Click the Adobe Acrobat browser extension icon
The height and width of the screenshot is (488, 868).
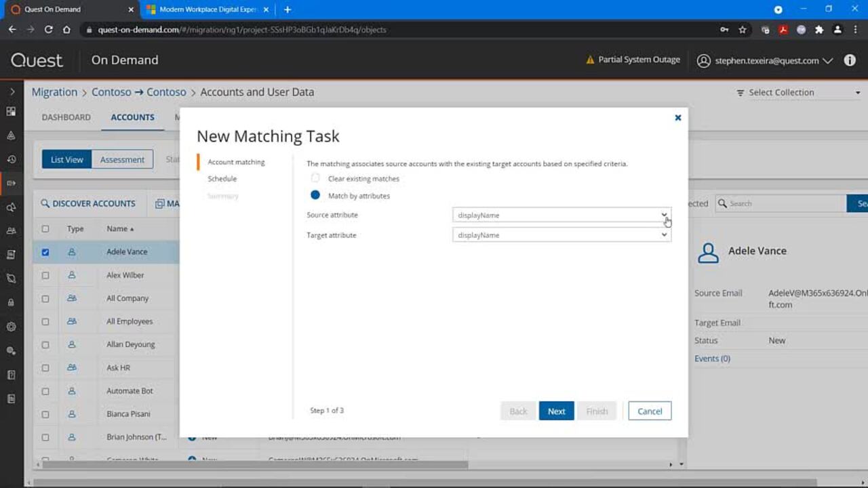point(782,30)
